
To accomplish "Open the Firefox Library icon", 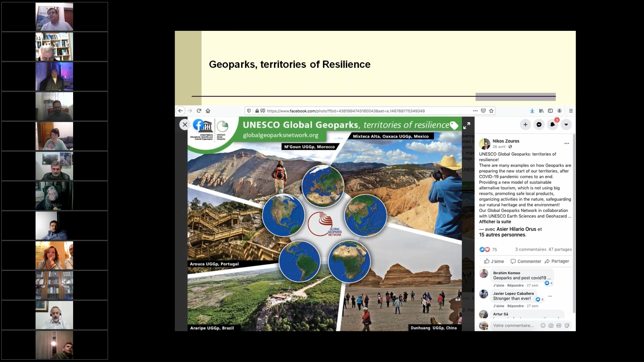I will point(541,111).
